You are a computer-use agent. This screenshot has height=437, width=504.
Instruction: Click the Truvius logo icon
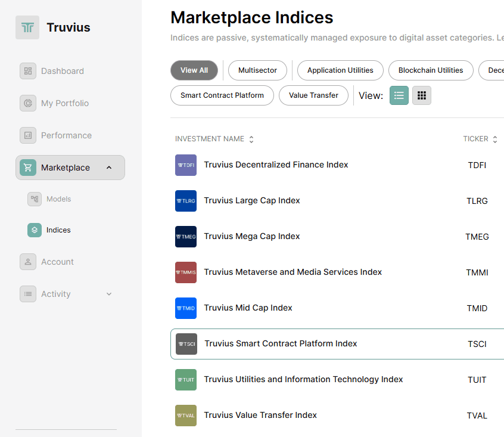click(27, 27)
